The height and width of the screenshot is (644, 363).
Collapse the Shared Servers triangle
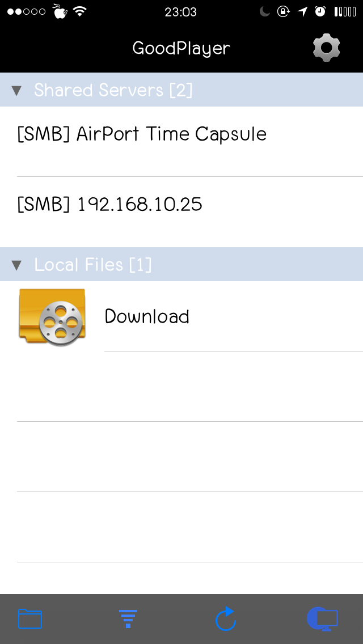pos(16,90)
